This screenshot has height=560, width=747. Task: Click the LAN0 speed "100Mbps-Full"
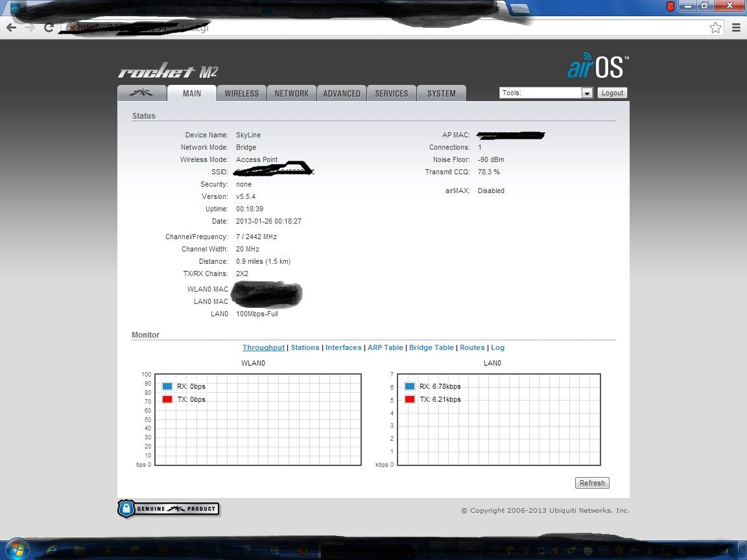[x=257, y=314]
